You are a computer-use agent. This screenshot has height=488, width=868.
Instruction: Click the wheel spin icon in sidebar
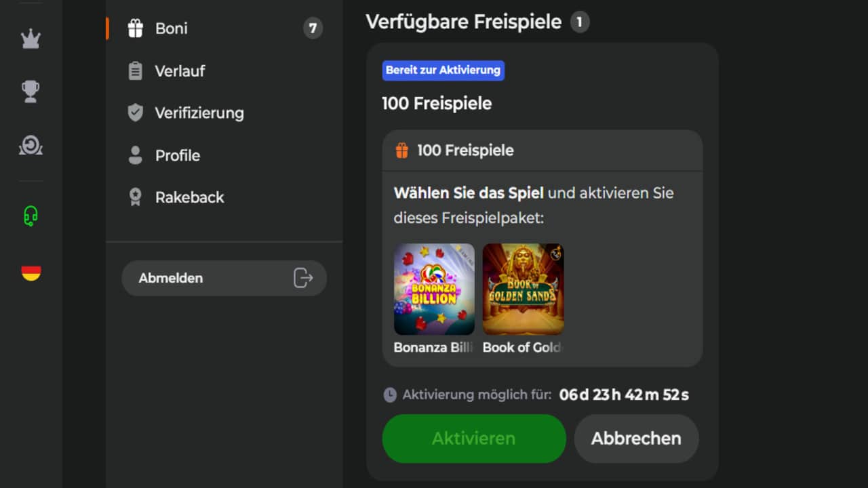coord(31,145)
